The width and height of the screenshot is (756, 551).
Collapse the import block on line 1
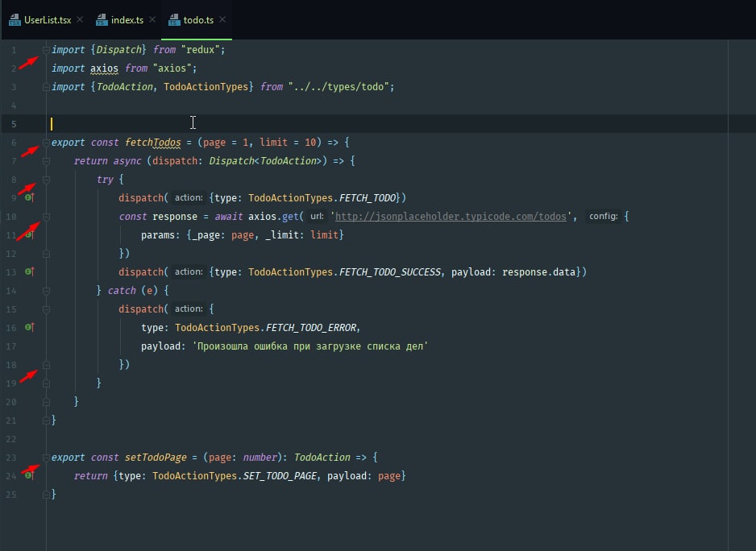coord(46,50)
